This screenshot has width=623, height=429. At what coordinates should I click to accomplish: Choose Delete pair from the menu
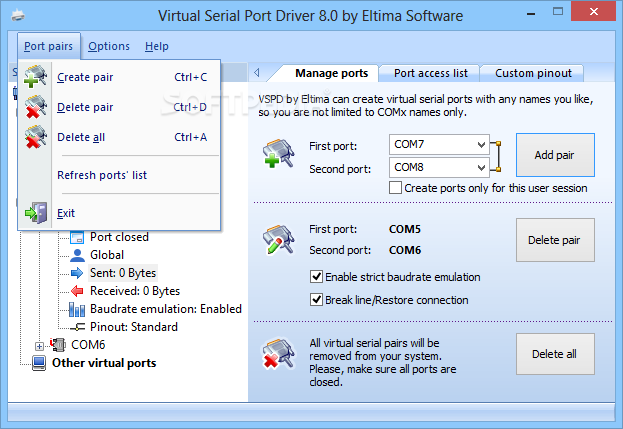tap(119, 107)
